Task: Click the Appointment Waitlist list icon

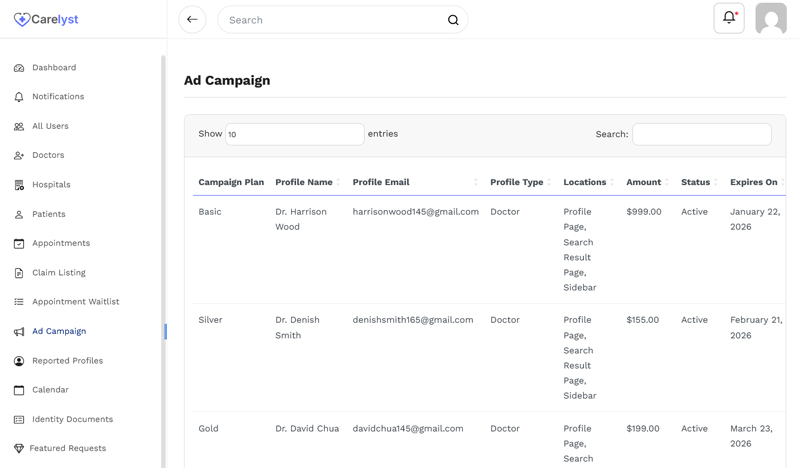Action: pyautogui.click(x=19, y=302)
